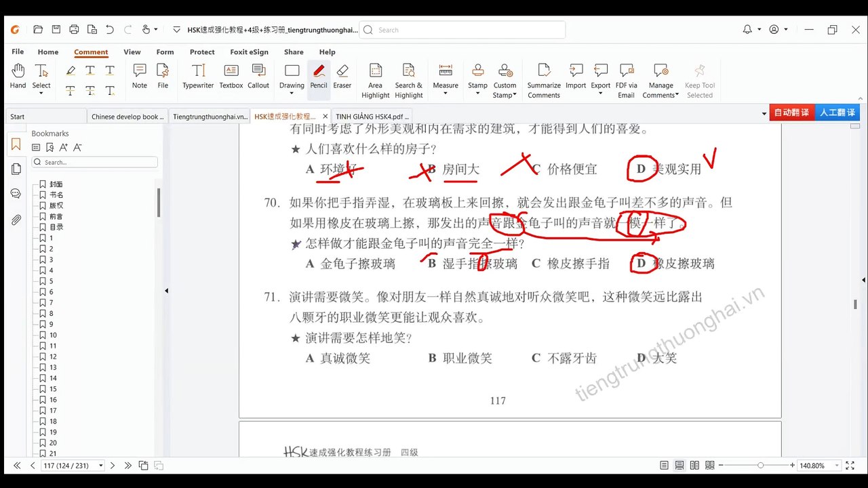868x488 pixels.
Task: Attach a File comment
Action: 163,76
